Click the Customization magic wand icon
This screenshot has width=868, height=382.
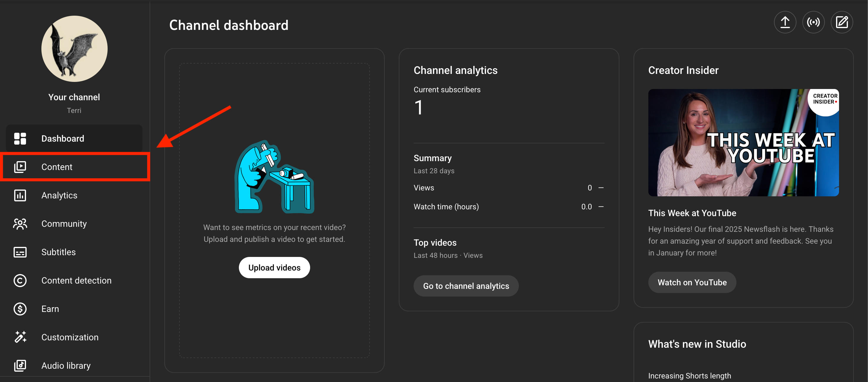[x=20, y=337]
